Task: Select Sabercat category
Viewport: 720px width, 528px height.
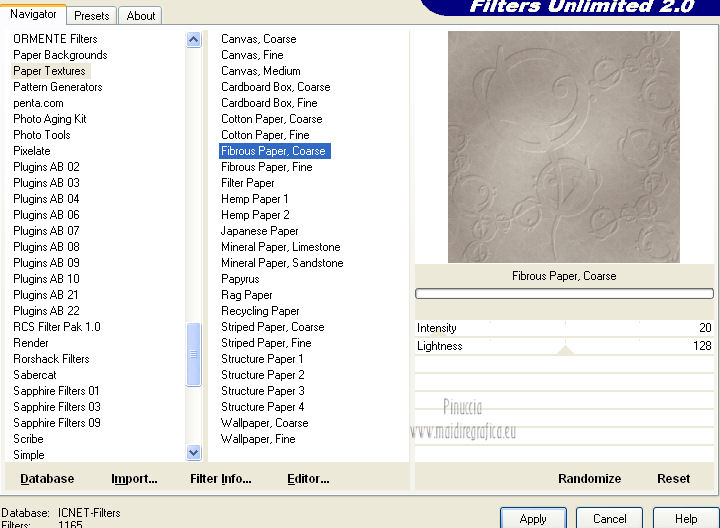Action: [x=35, y=375]
